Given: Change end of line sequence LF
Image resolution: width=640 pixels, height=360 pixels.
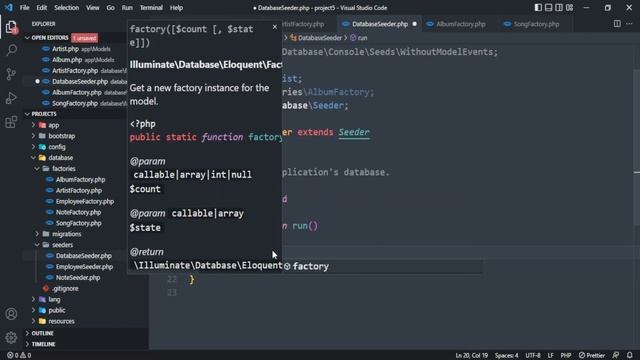Looking at the screenshot, I should pyautogui.click(x=550, y=356).
